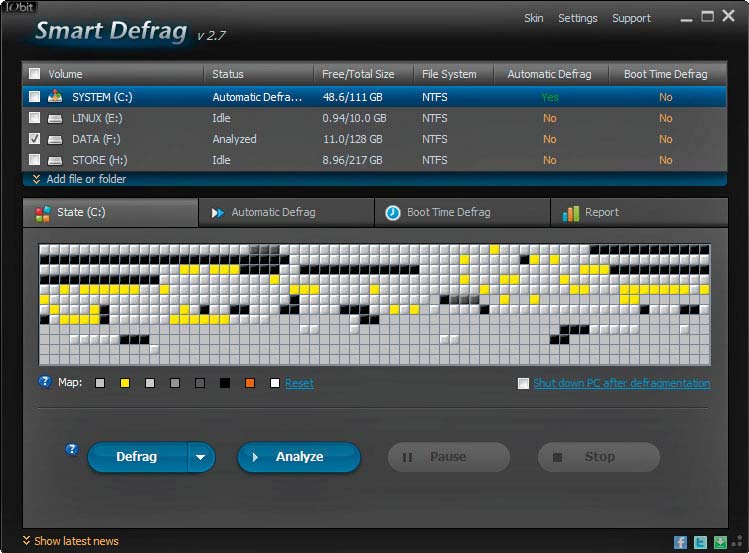Click the Stop button

(x=599, y=457)
